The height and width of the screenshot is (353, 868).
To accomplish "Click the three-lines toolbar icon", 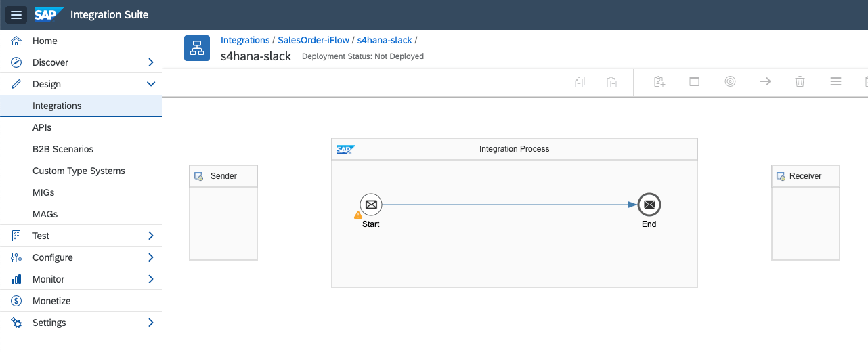I will pos(836,81).
